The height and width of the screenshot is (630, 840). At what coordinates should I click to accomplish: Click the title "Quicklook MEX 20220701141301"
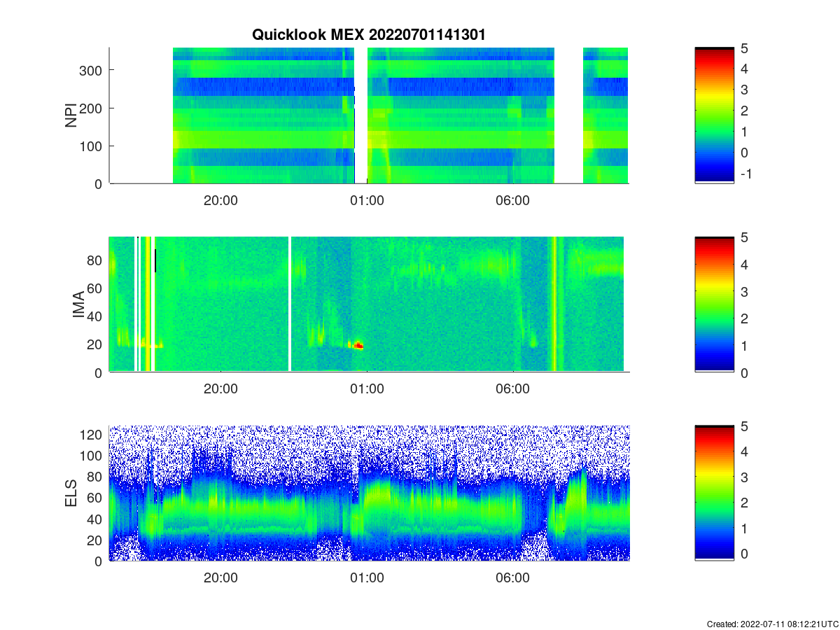(x=368, y=34)
